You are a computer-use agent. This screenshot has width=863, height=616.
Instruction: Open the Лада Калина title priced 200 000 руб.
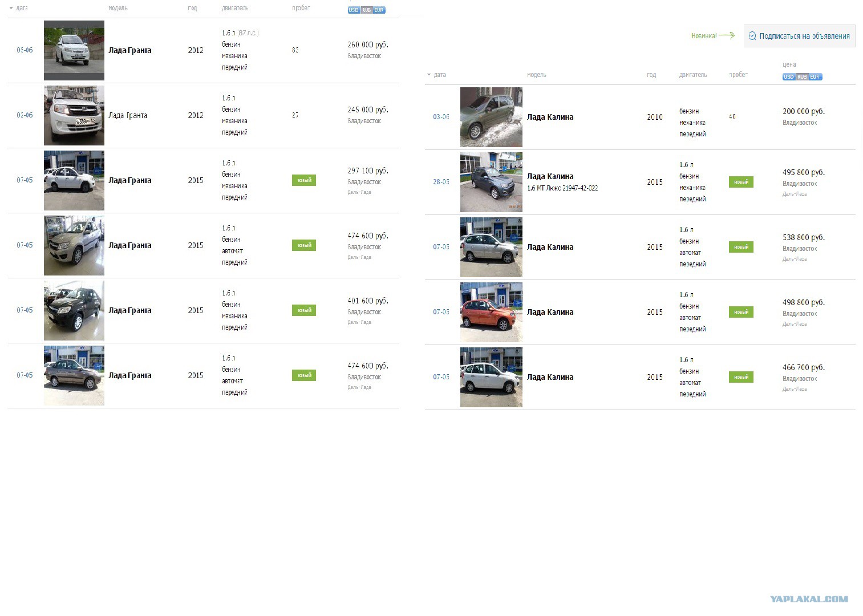click(550, 117)
